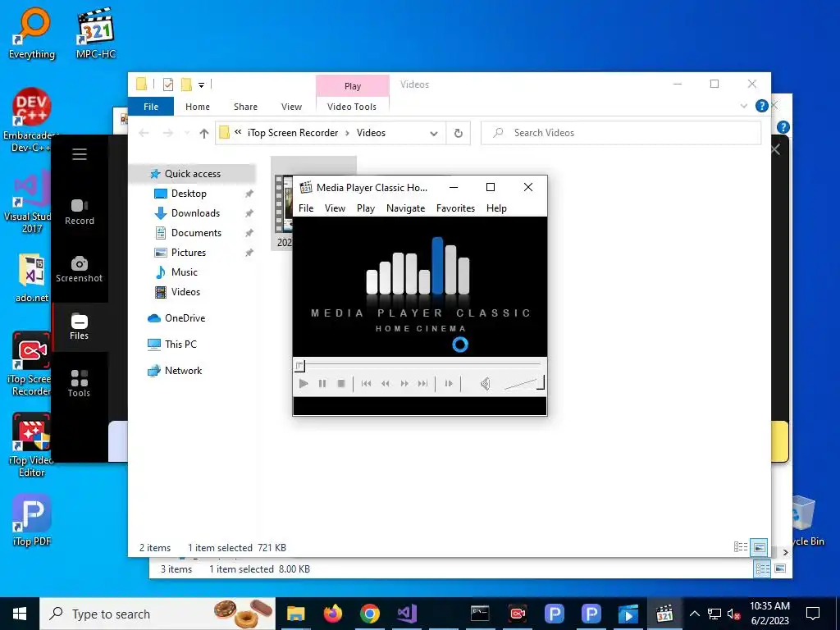Viewport: 840px width, 630px height.
Task: Mute audio with MPC-HC speaker icon
Action: [485, 384]
